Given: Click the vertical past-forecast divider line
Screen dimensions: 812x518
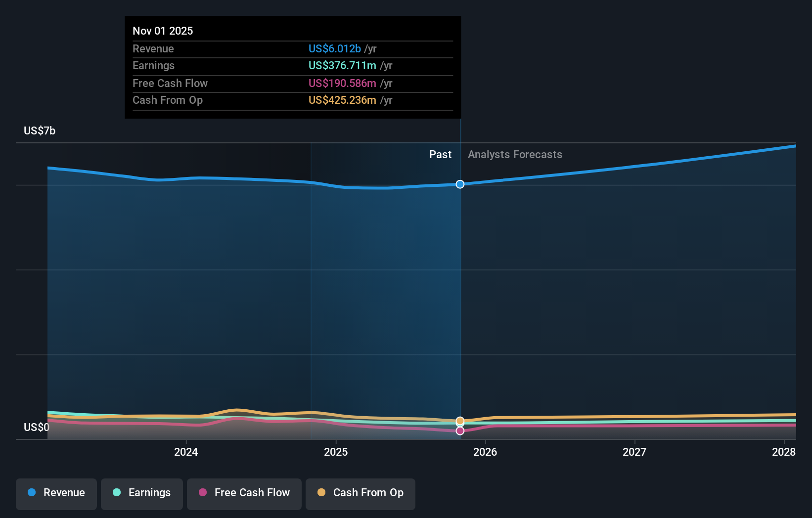Looking at the screenshot, I should pyautogui.click(x=460, y=297).
